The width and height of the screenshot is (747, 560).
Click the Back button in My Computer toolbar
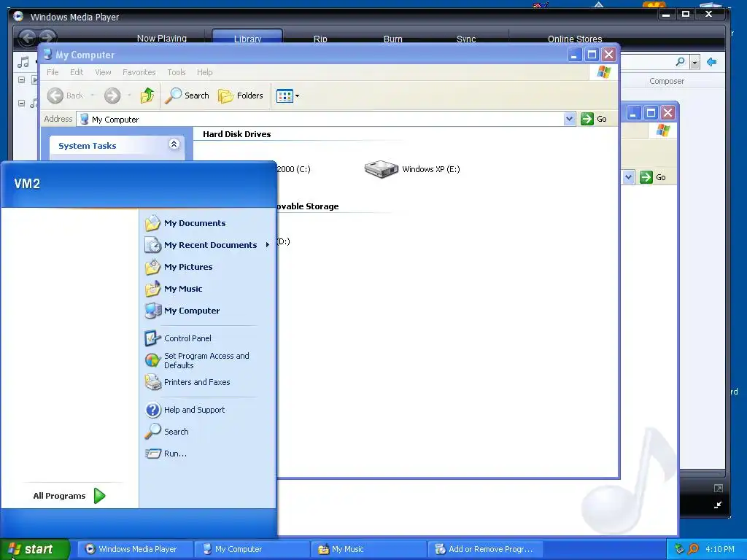(66, 96)
